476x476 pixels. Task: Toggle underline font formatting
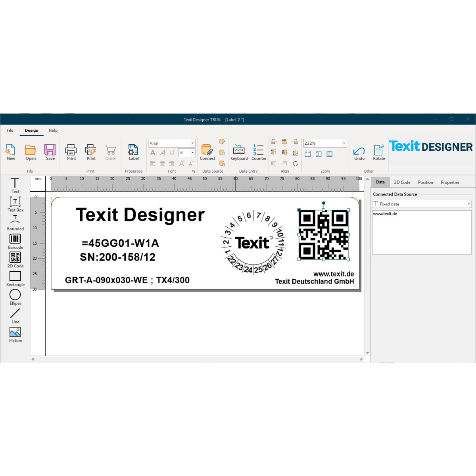tap(172, 153)
